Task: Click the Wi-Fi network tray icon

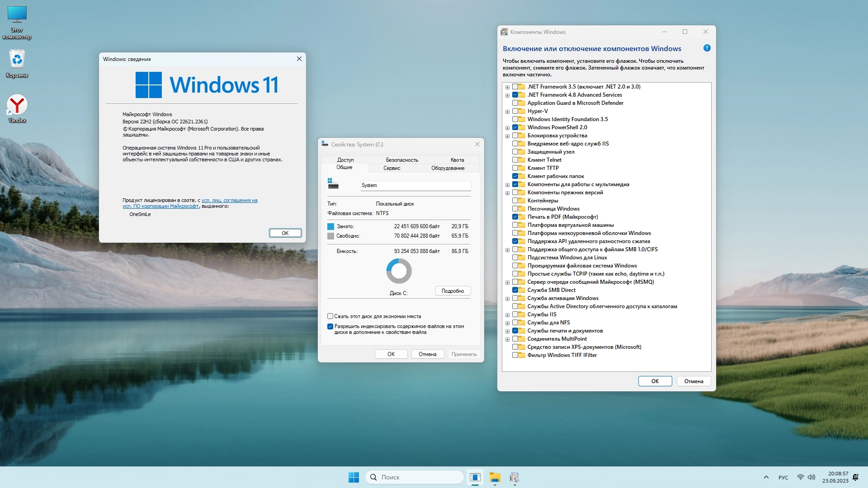Action: (x=800, y=477)
